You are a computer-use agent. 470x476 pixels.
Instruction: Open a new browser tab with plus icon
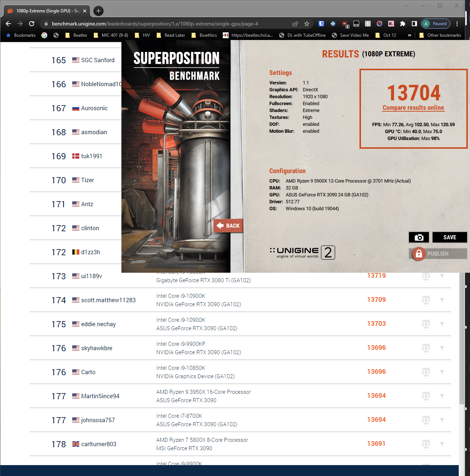tap(98, 11)
